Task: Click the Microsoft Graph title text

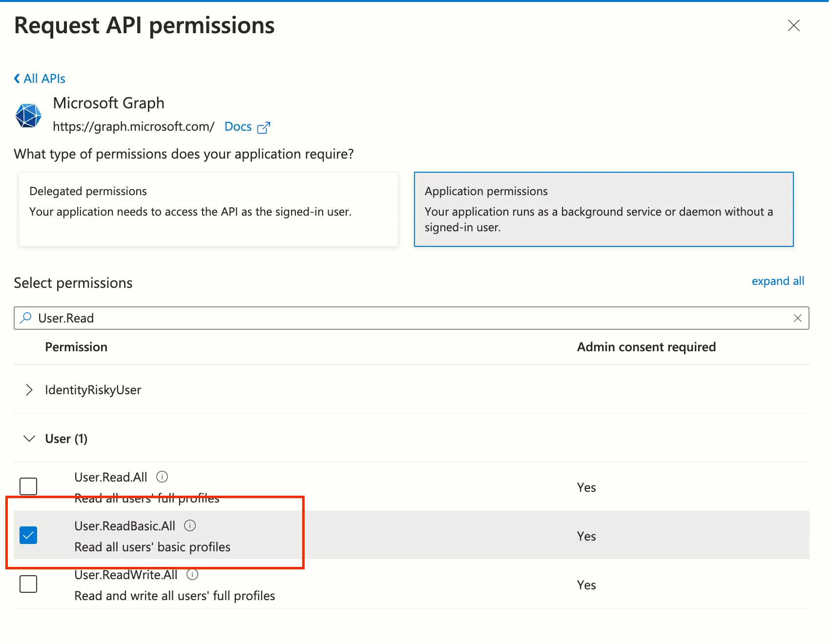Action: click(x=108, y=103)
